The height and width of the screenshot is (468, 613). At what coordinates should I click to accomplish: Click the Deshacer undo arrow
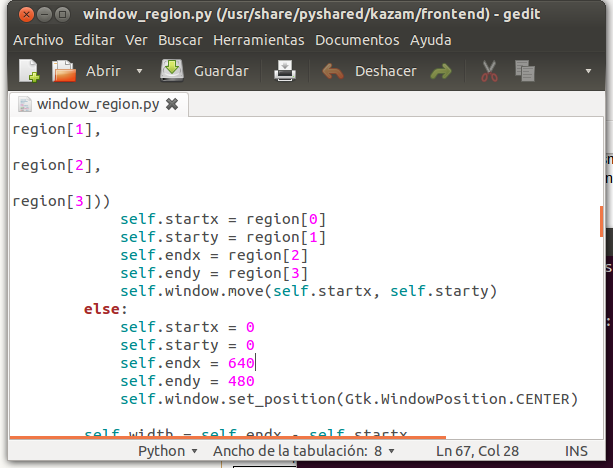334,72
